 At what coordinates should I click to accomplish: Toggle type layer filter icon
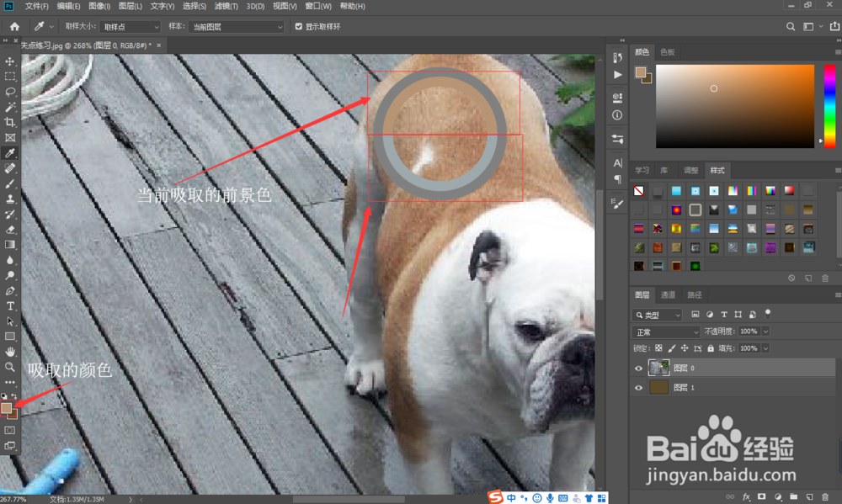(724, 315)
